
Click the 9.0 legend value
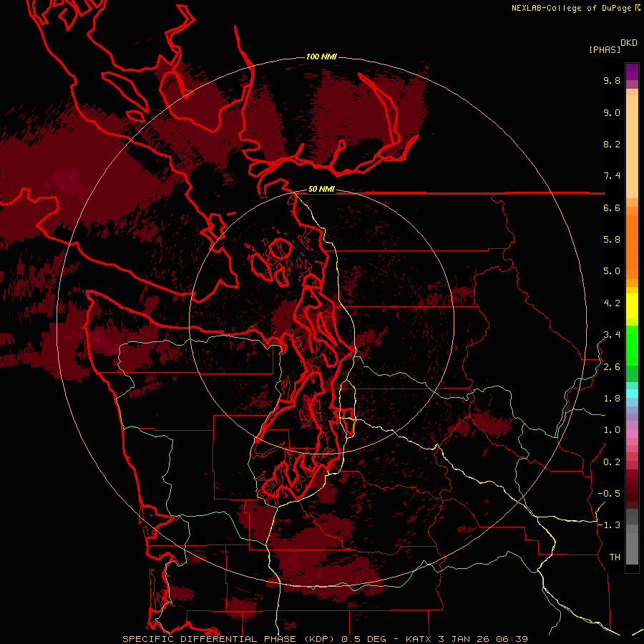tap(612, 112)
